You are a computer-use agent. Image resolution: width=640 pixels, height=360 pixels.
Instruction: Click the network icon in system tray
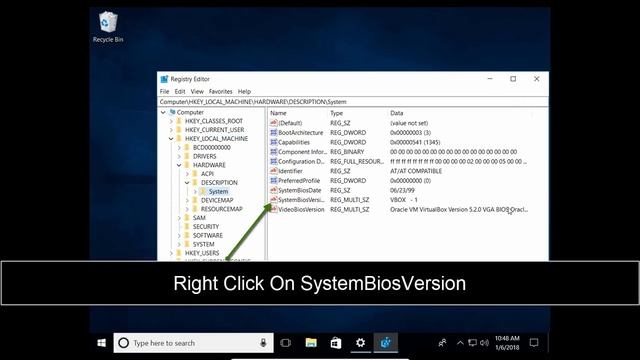pyautogui.click(x=472, y=343)
